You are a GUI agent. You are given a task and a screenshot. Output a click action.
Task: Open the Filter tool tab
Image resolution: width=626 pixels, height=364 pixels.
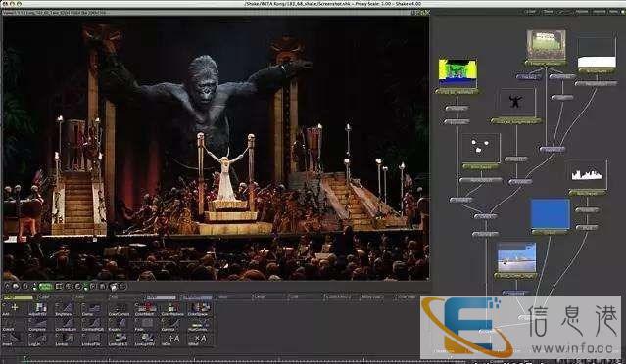[80, 297]
